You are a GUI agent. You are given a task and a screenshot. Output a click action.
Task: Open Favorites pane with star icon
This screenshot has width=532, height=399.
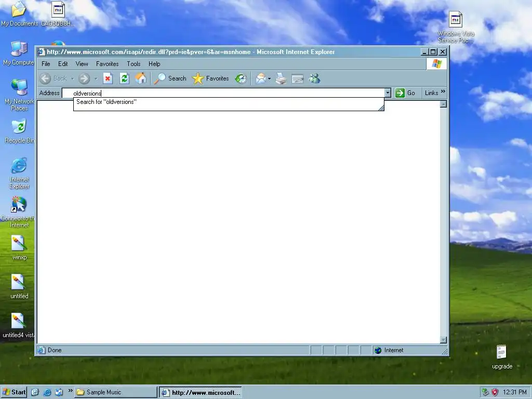[211, 79]
